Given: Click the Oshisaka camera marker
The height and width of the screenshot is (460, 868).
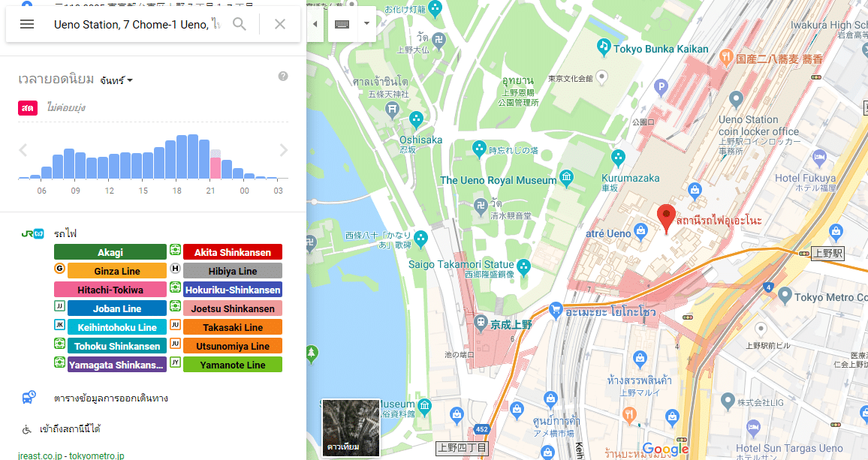Looking at the screenshot, I should (x=416, y=119).
